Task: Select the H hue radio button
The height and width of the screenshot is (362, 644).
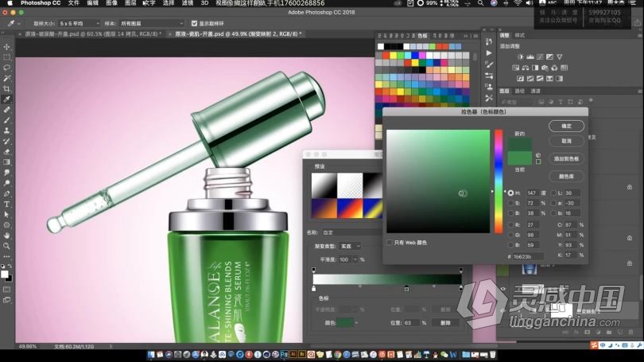Action: [510, 193]
